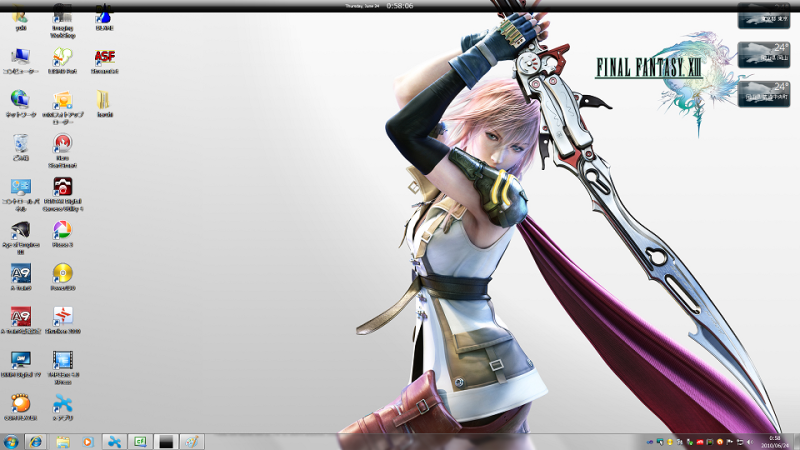Open the Computer desktop icon
The height and width of the screenshot is (450, 800).
20,57
